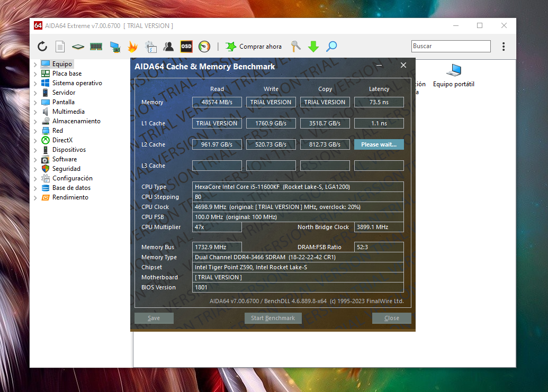Click the Comprar ahora button
548x392 pixels.
click(x=254, y=47)
